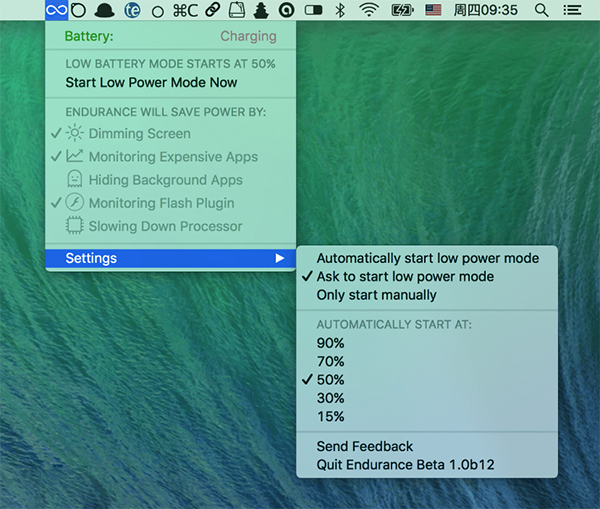Click the battery charging status icon
The image size is (600, 509).
point(401,10)
